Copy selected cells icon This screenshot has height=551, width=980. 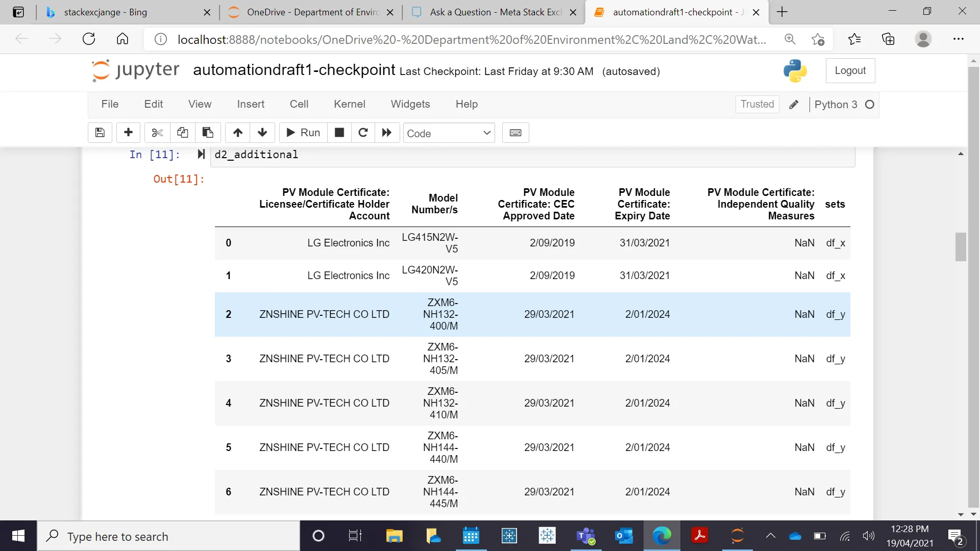[x=182, y=133]
